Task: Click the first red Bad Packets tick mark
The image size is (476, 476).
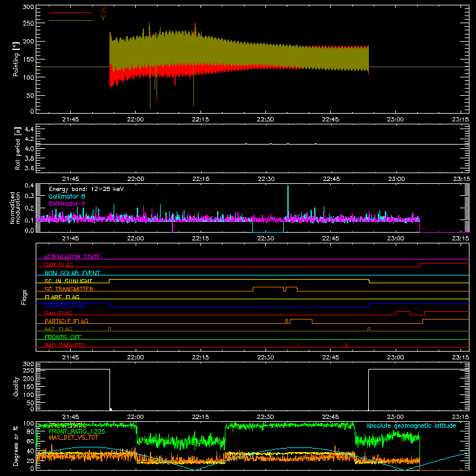Action: (299, 345)
